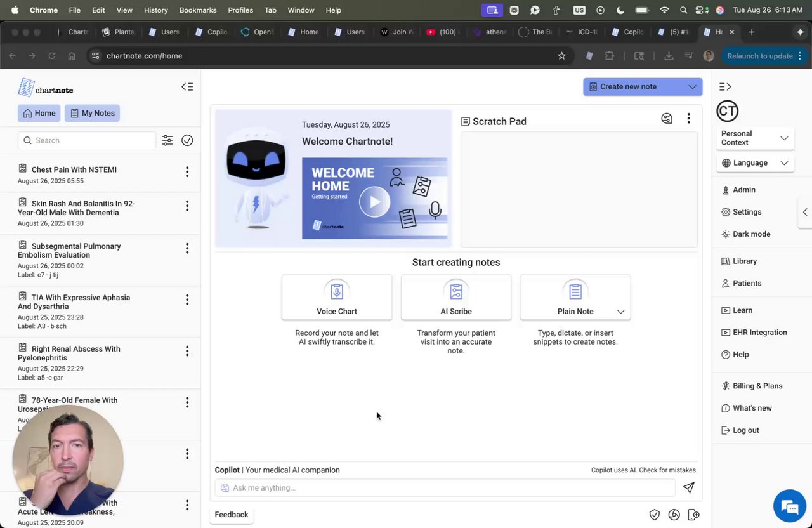Open Chrome extensions puzzle icon
Viewport: 812px width, 528px height.
(x=610, y=56)
